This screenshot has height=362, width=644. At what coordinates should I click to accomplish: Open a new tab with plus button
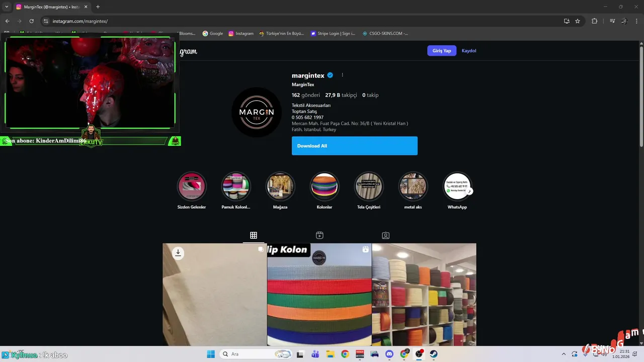(x=98, y=7)
